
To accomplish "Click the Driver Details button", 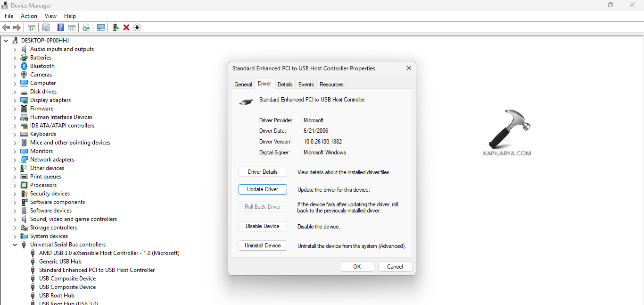I will point(263,172).
